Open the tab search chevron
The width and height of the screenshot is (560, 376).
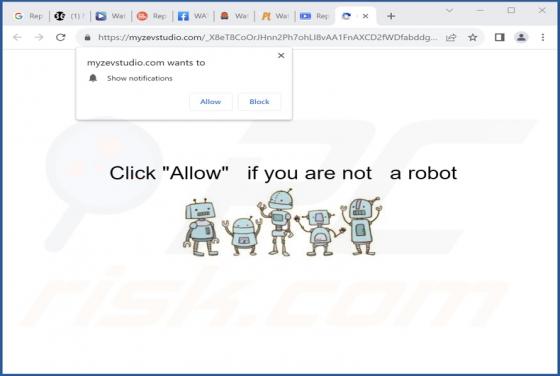449,11
